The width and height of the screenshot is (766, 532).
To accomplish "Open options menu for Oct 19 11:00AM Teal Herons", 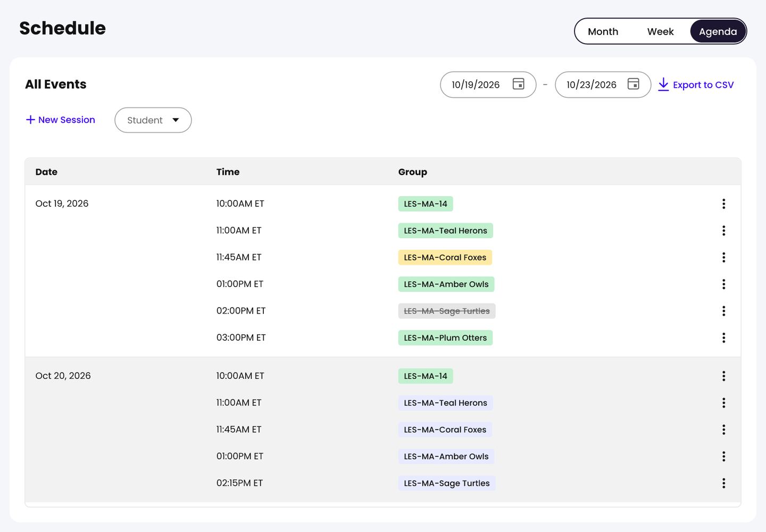I will 723,231.
